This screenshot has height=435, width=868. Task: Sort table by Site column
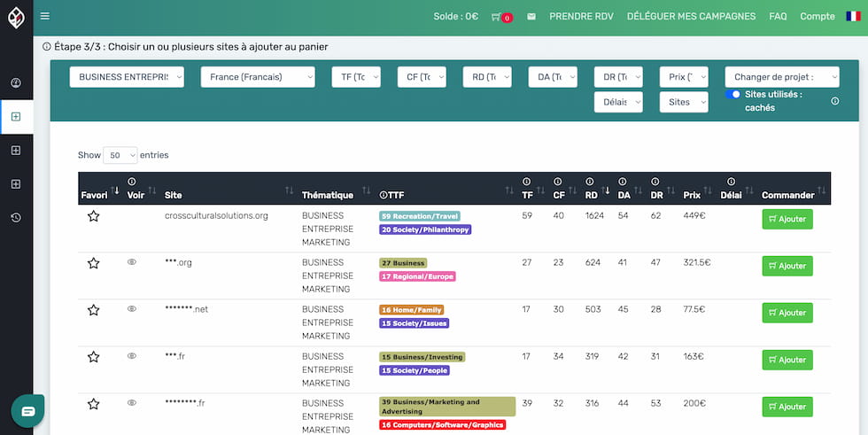(229, 189)
